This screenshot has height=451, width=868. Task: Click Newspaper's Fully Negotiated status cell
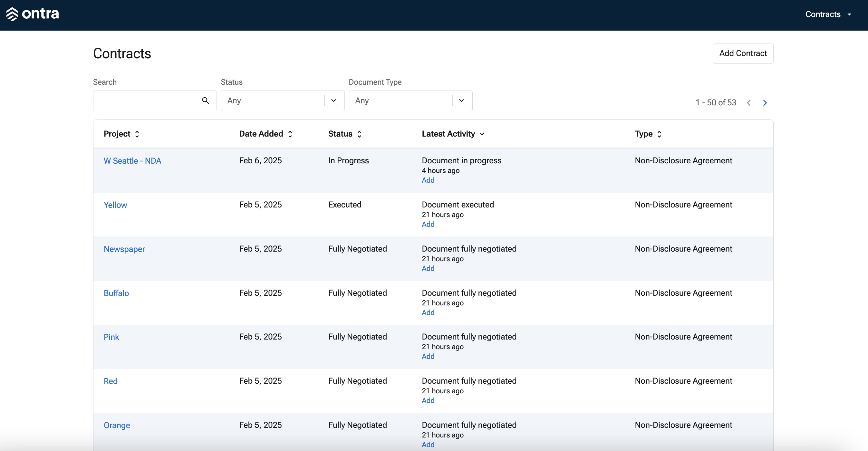pos(358,249)
